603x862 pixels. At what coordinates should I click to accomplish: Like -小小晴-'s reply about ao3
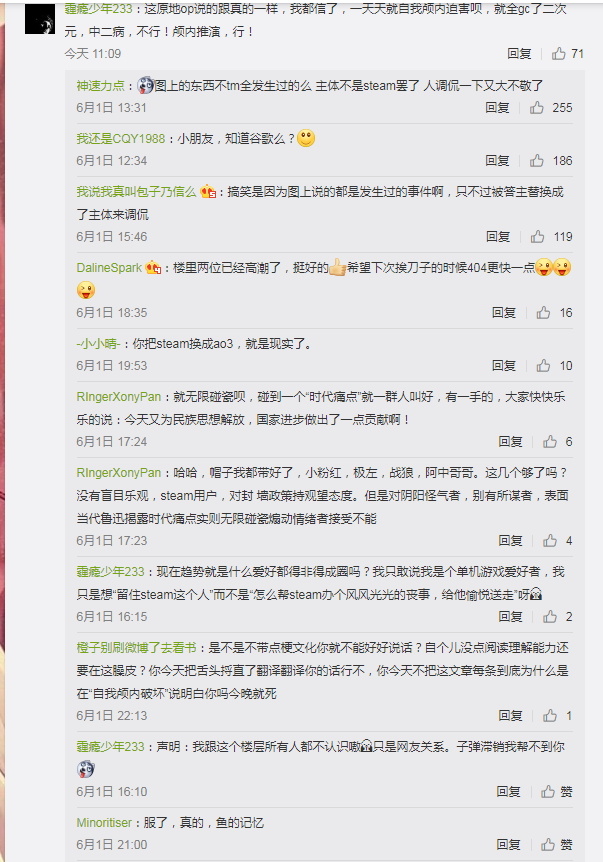point(555,366)
